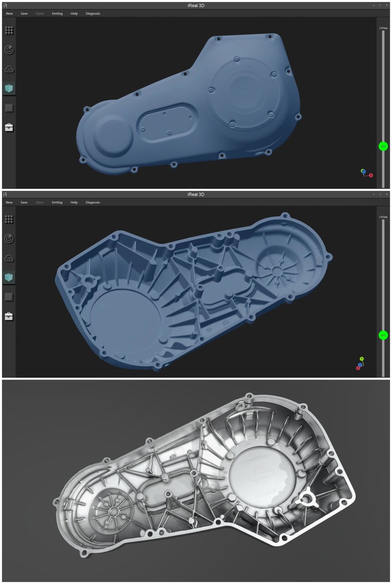The image size is (392, 584).
Task: Open the dot-grid markers icon in the smooth-exterior cover window
Action: coord(9,31)
